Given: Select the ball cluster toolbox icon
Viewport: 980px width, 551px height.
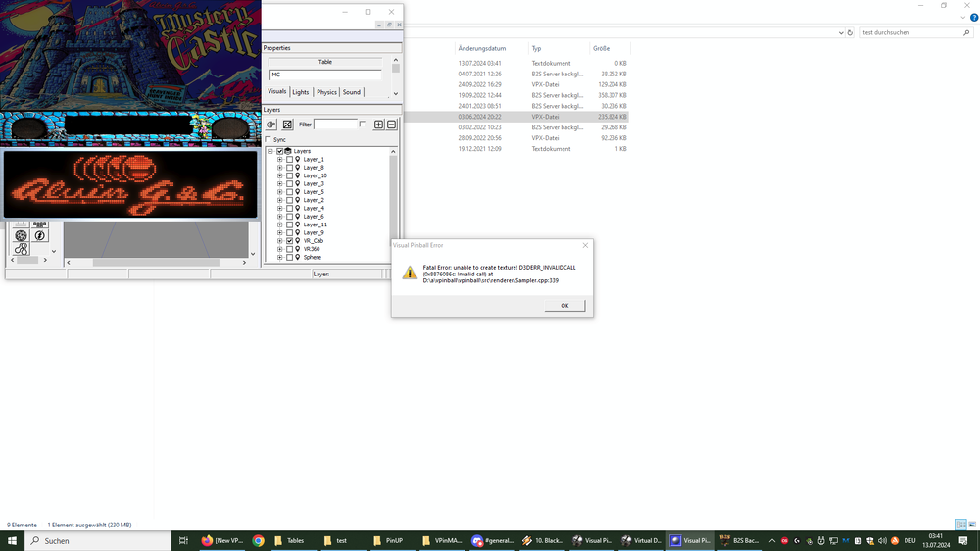Looking at the screenshot, I should click(x=22, y=249).
